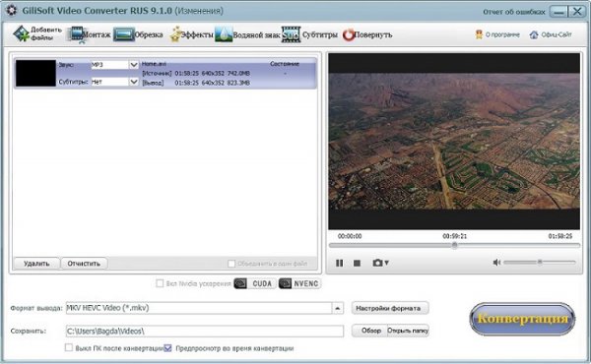Expand the Формат вывода format dropdown arrow

[x=337, y=308]
